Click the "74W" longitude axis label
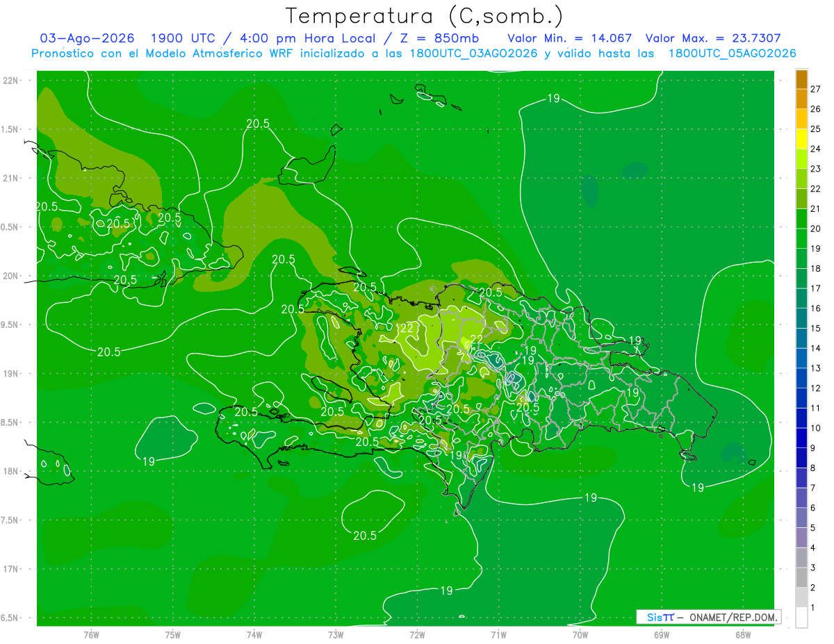 (x=254, y=635)
